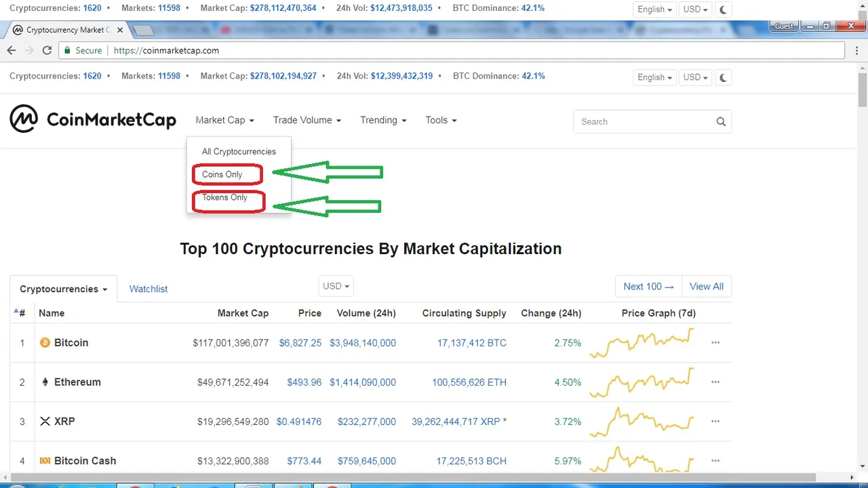
Task: Click the 24h Vol value $12,399,432,319
Action: point(401,76)
